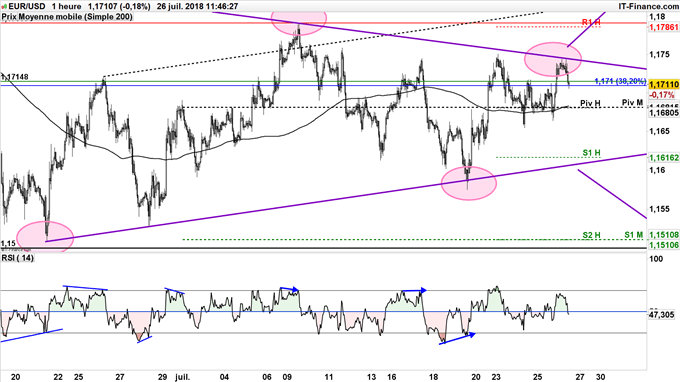Click the timestamp '26 juil. 2018 11:46:27'
The height and width of the screenshot is (382, 680).
coord(198,6)
